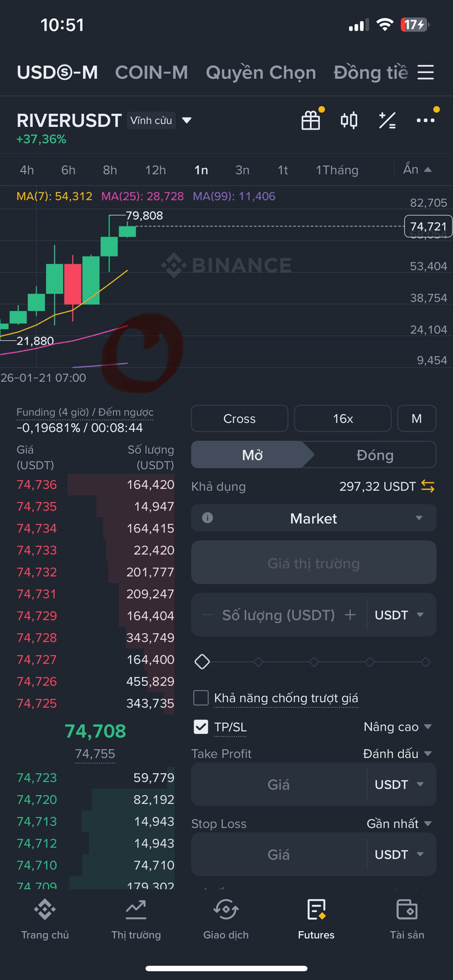Select the 1n timeframe
453x980 pixels.
[x=201, y=170]
